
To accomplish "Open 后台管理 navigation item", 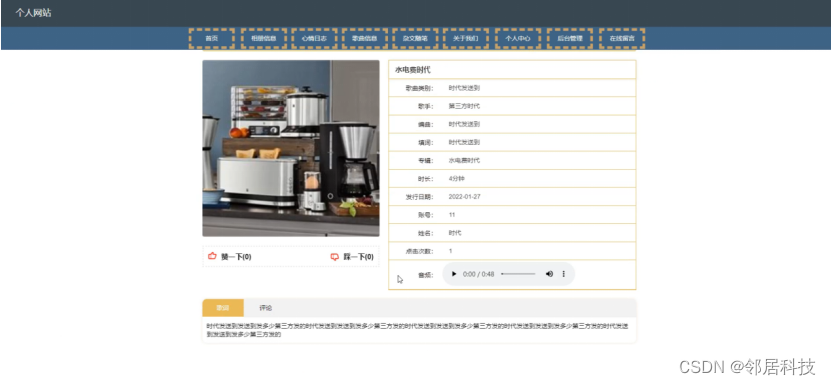I will point(570,39).
